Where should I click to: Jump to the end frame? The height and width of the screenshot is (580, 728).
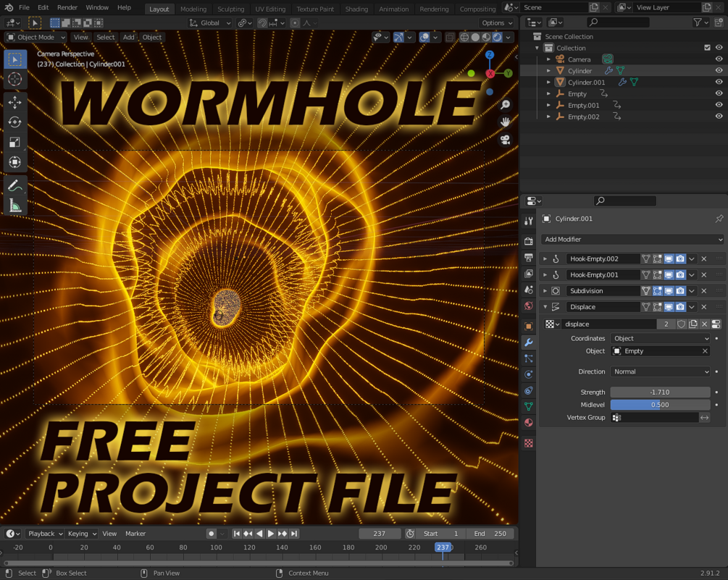coord(294,534)
